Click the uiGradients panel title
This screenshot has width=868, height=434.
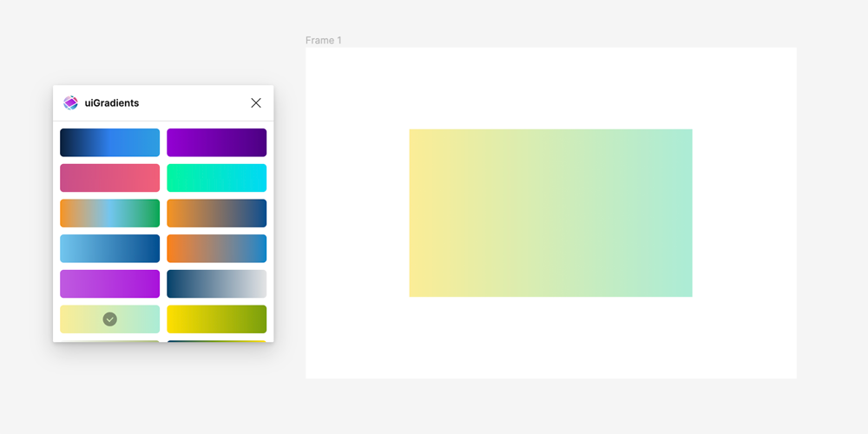coord(112,103)
